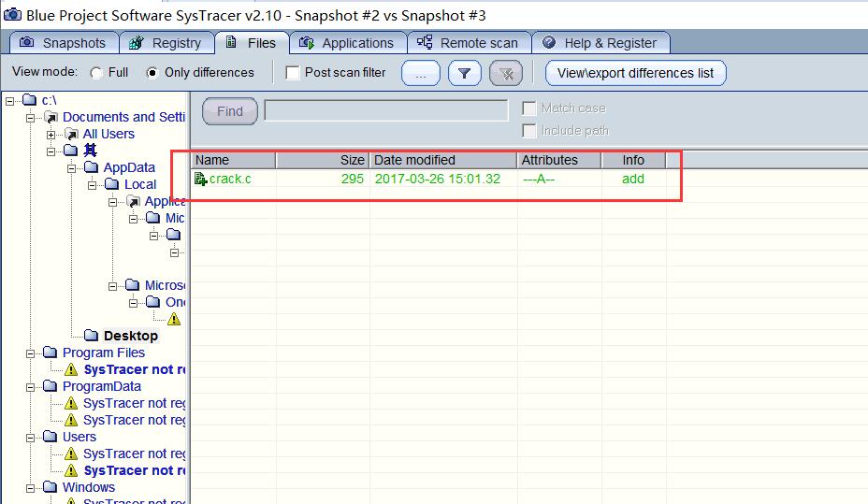
Task: Click the ProgramData folder icon
Action: [x=50, y=386]
